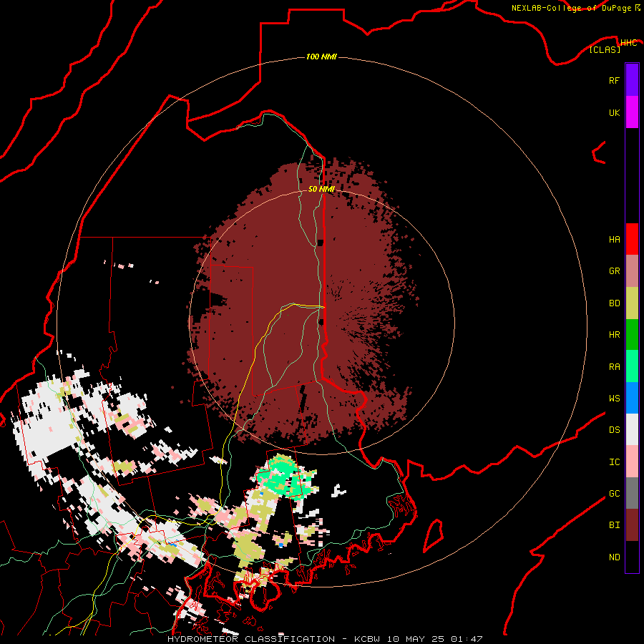Click the RA legend label
This screenshot has height=644, width=644.
point(614,367)
